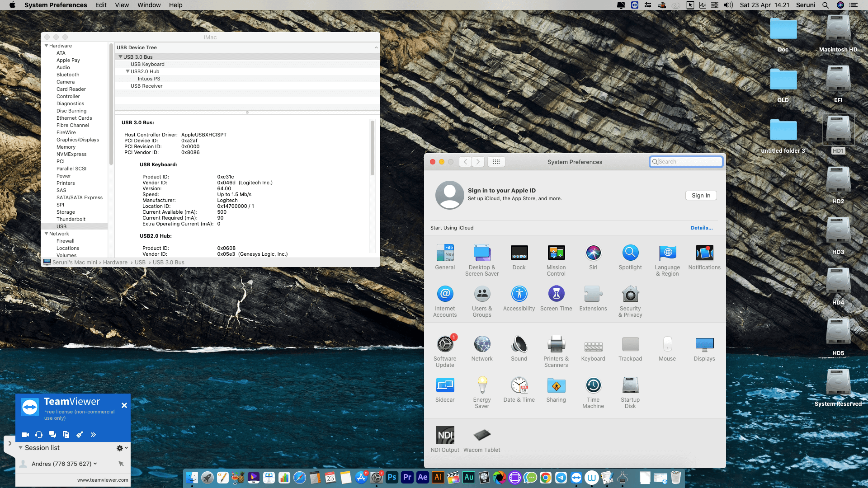Open the Dock preferences pane
Image resolution: width=868 pixels, height=488 pixels.
(x=519, y=258)
